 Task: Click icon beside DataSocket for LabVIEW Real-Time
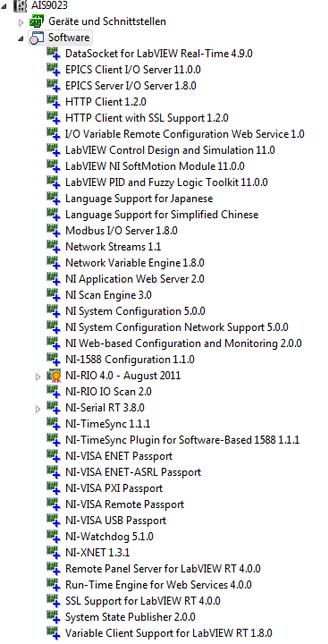pyautogui.click(x=54, y=54)
